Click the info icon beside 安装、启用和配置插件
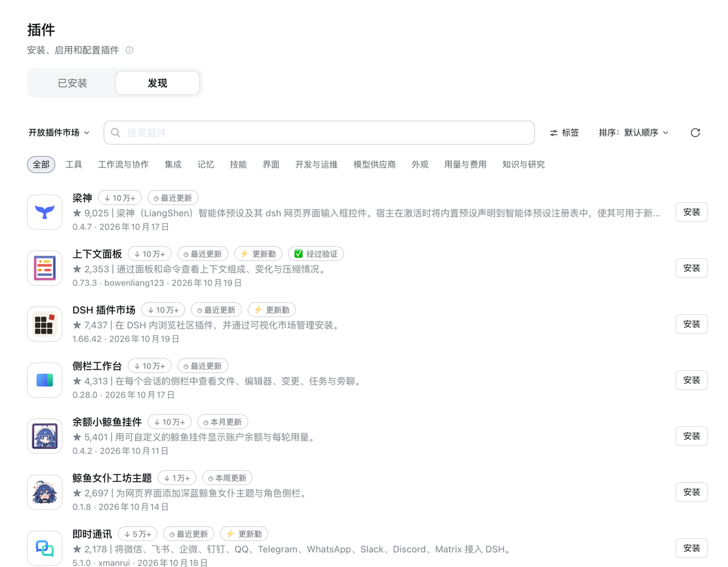 (x=129, y=50)
